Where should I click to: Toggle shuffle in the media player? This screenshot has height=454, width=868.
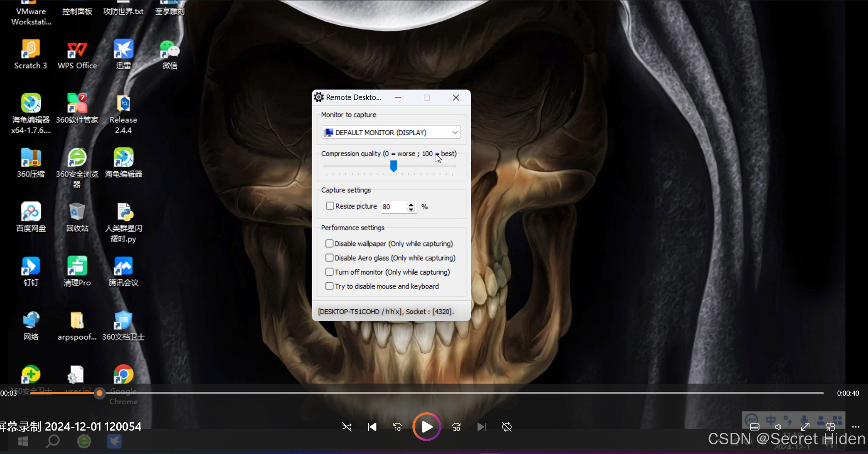pos(347,427)
